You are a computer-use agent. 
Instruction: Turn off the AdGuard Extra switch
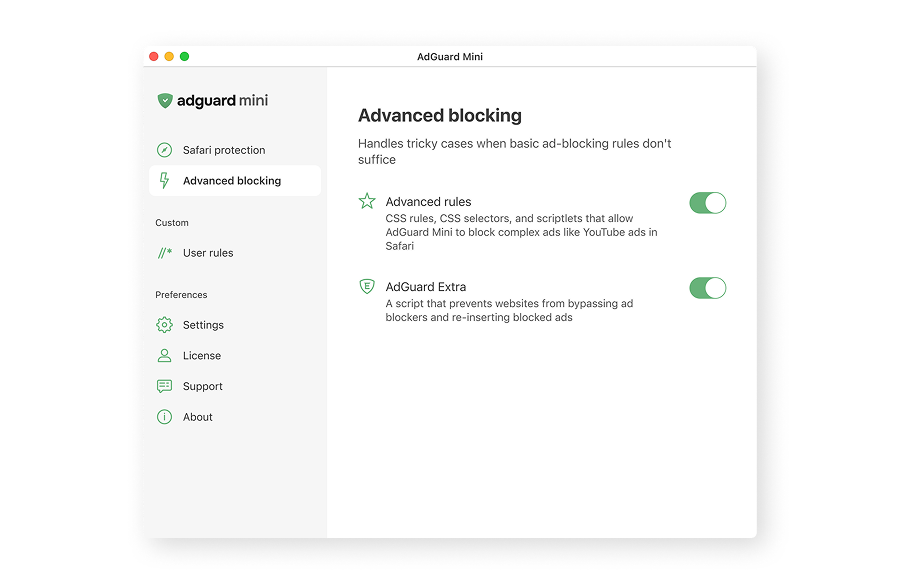click(707, 288)
